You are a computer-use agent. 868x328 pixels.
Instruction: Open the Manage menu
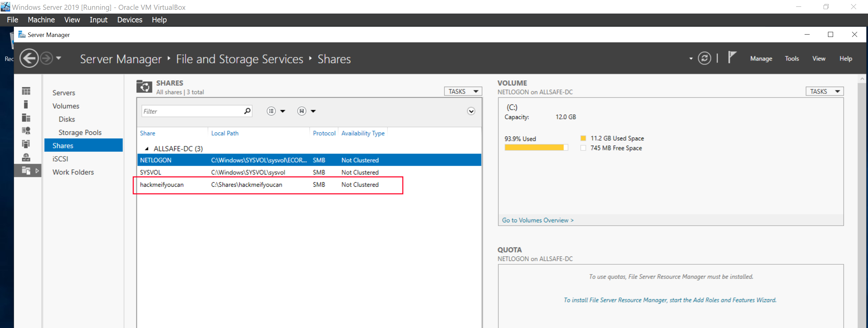coord(761,59)
